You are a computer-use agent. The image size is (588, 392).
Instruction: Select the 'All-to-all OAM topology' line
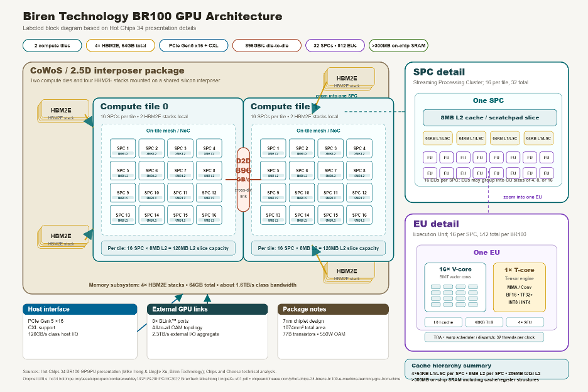coord(177,327)
